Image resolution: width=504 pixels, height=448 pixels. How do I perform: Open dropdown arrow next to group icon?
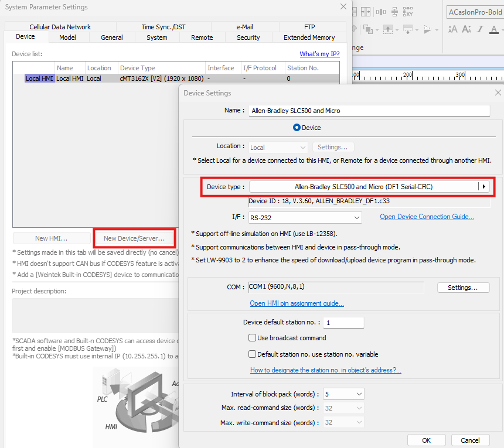pos(377,30)
